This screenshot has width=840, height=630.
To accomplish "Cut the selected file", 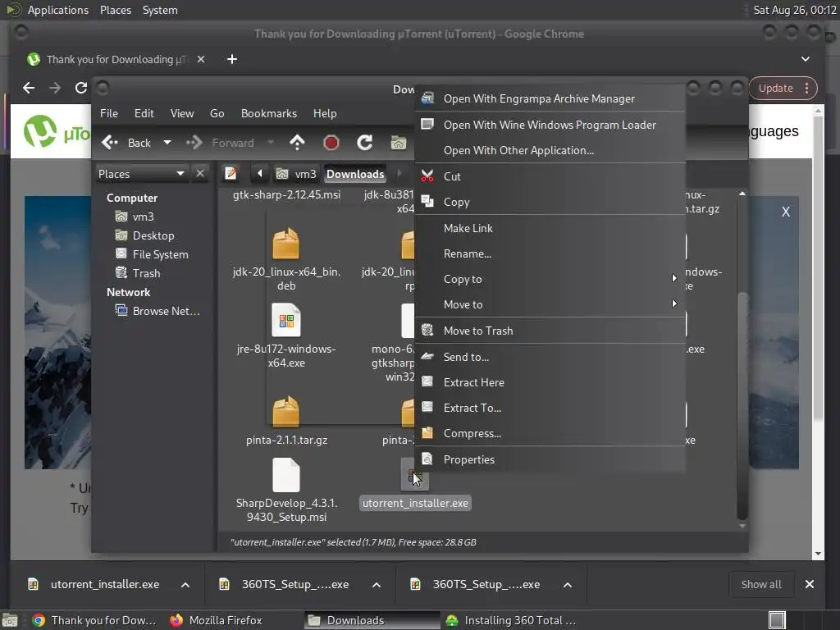I will (550, 176).
